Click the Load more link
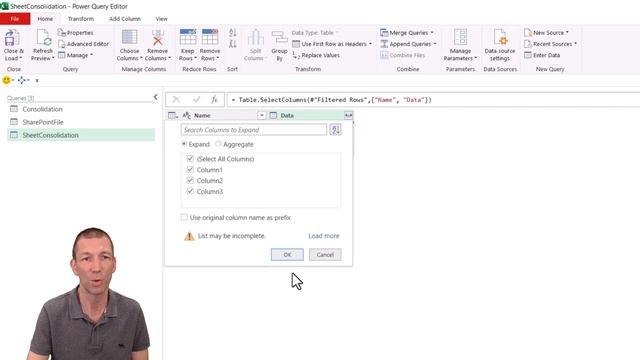 (324, 236)
